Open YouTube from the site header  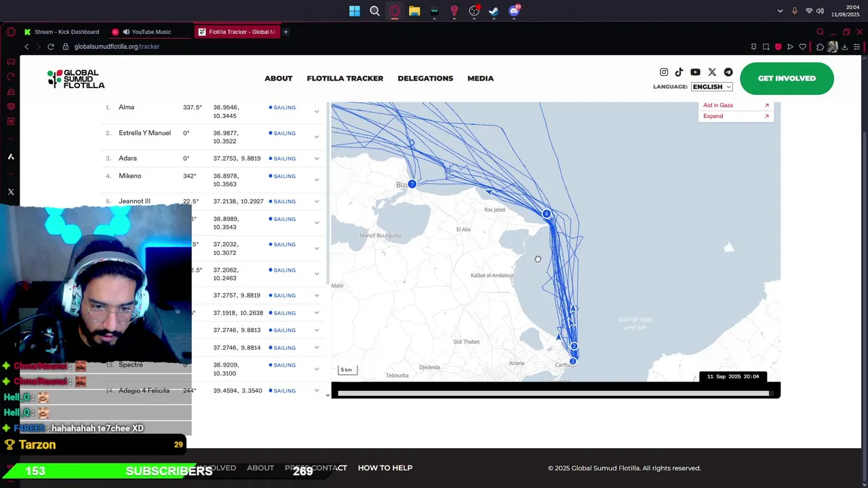[x=695, y=72]
